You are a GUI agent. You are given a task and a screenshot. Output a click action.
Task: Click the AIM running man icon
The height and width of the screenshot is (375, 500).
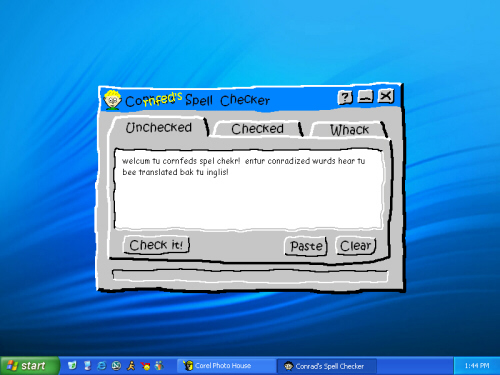pyautogui.click(x=131, y=366)
